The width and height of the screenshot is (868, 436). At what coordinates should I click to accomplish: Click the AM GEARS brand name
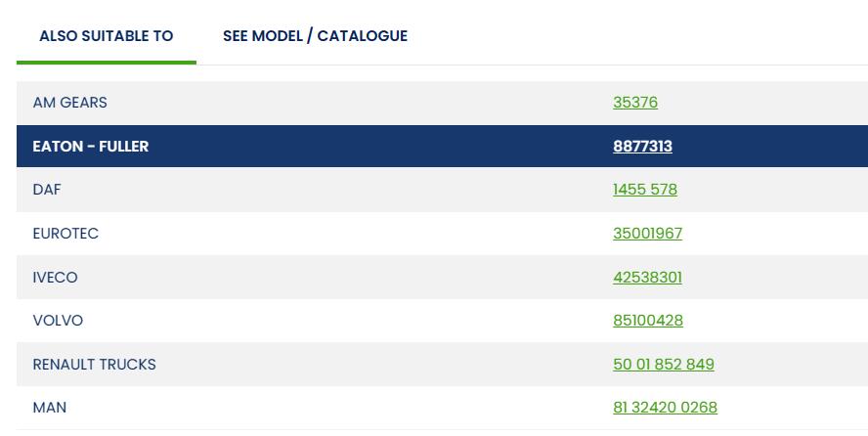(x=70, y=103)
